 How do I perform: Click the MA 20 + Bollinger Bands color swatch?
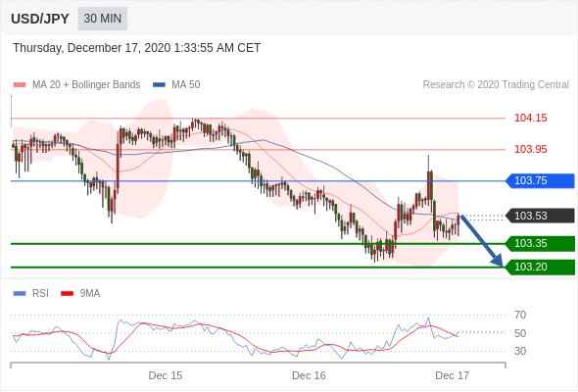(x=20, y=85)
